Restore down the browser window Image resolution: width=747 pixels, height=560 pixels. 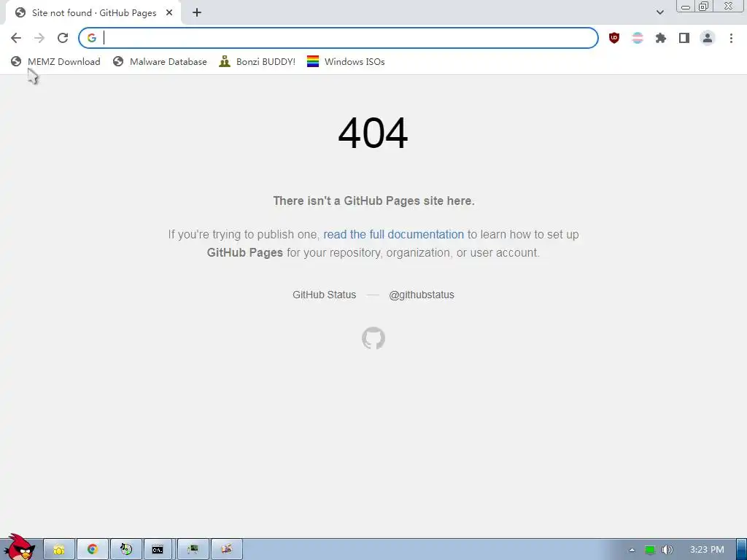tap(703, 6)
